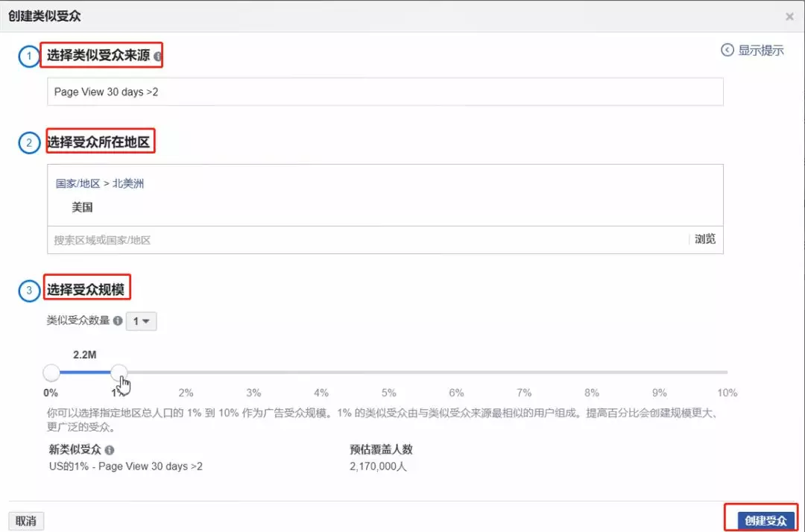Click the info icon beside 新类似受众
The height and width of the screenshot is (532, 805).
(110, 449)
